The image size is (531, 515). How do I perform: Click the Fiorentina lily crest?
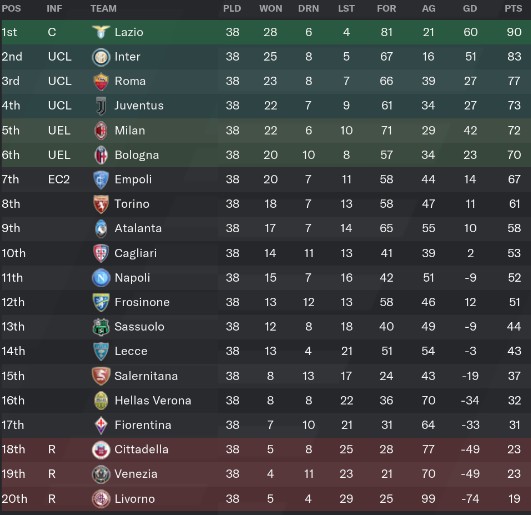point(101,425)
